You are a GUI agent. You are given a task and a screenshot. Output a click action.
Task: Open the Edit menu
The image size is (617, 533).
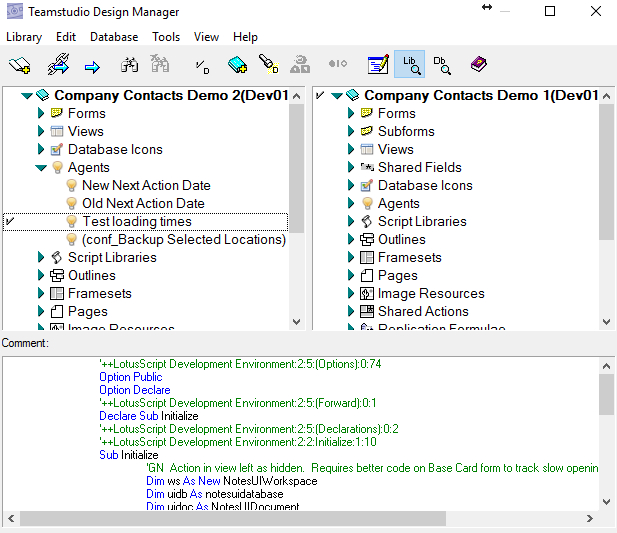coord(66,37)
